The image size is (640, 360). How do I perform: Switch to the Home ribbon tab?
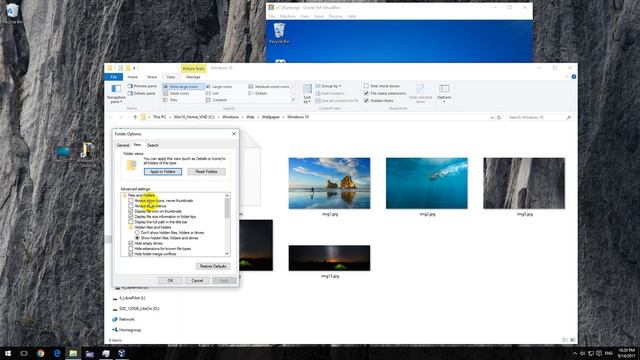[132, 77]
